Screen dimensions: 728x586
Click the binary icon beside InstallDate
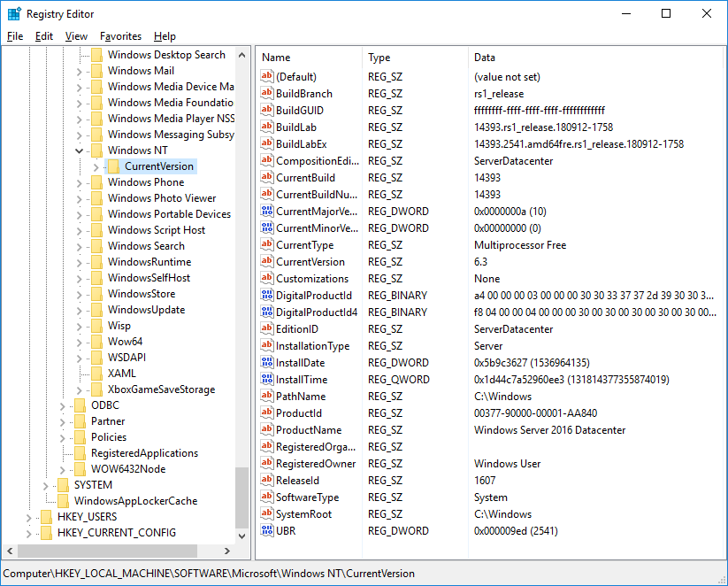click(x=267, y=362)
